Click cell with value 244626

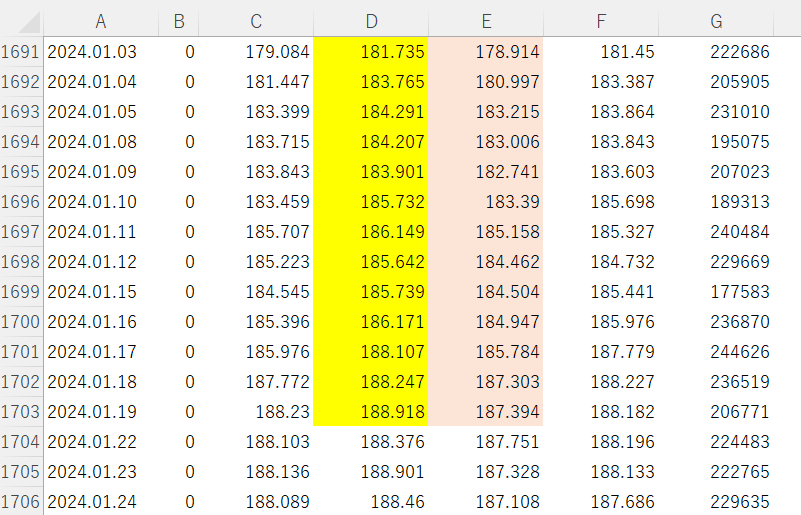[x=716, y=352]
